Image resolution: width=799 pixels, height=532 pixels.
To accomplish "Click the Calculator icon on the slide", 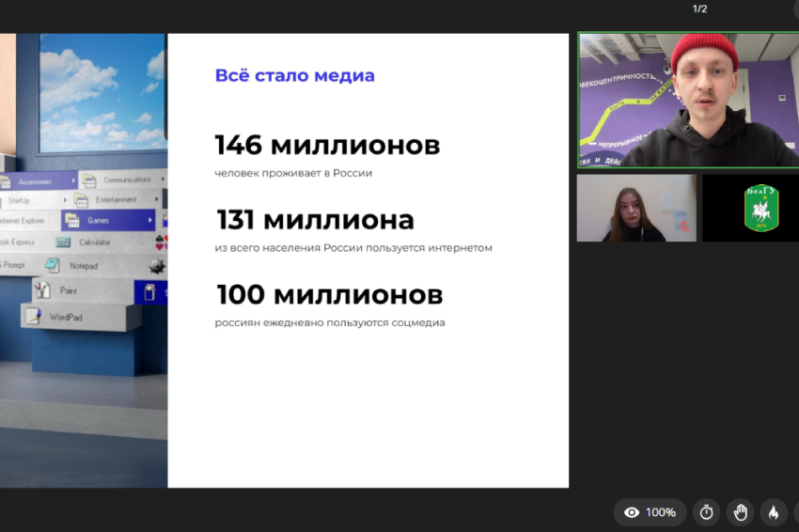I will point(64,243).
